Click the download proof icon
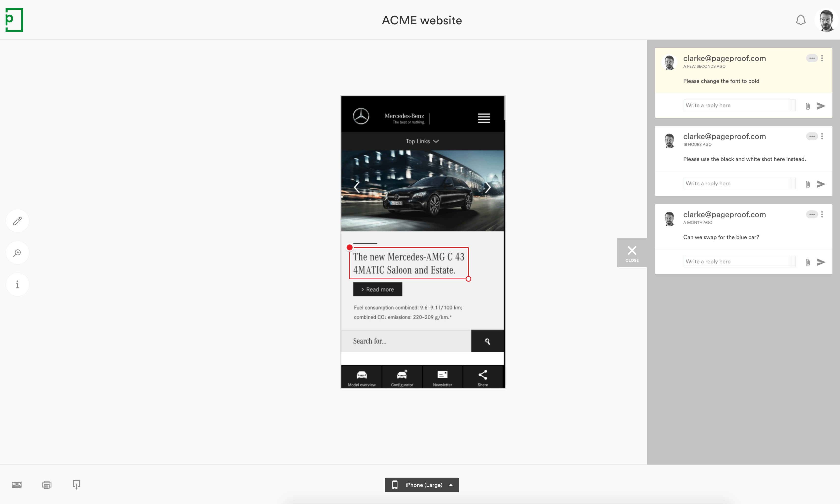 click(x=76, y=485)
